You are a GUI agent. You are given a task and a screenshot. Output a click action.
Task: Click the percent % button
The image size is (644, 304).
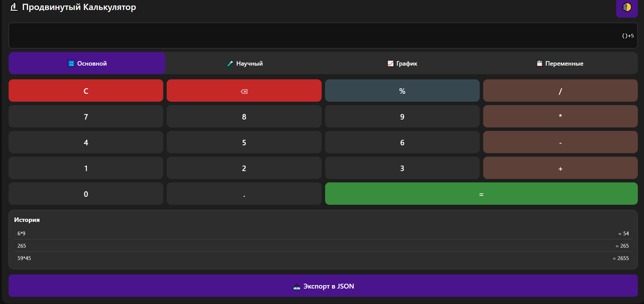tap(402, 91)
